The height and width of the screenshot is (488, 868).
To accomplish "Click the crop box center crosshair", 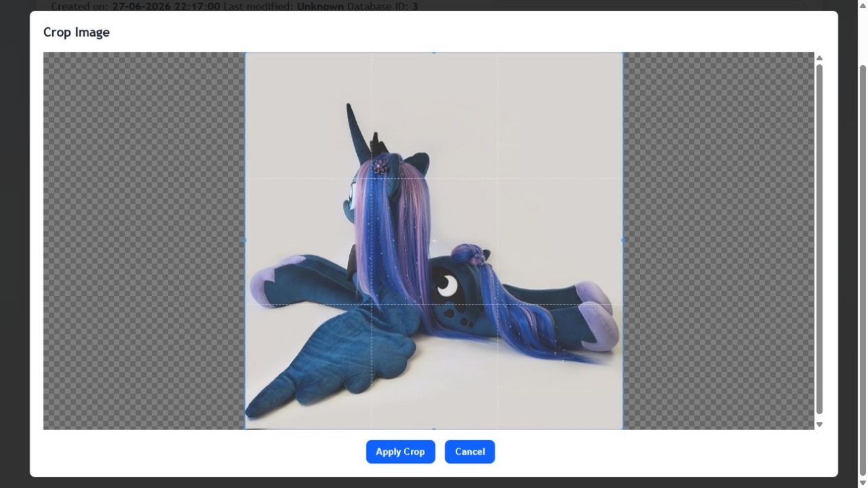I will tap(434, 240).
